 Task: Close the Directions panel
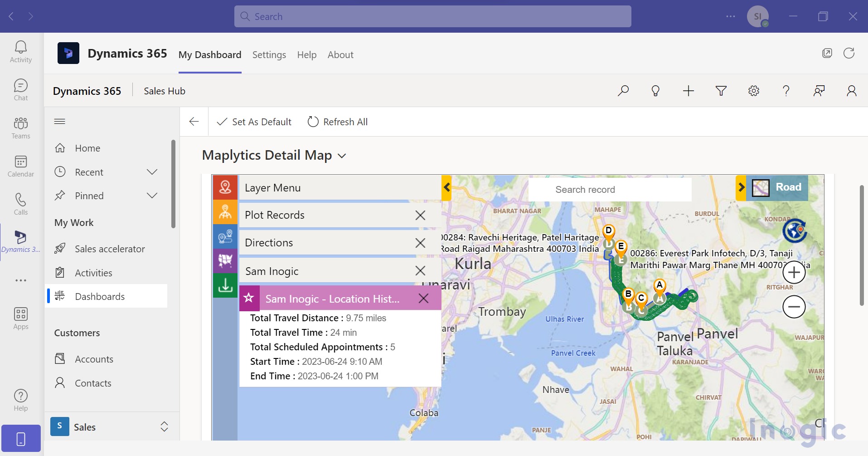point(420,243)
